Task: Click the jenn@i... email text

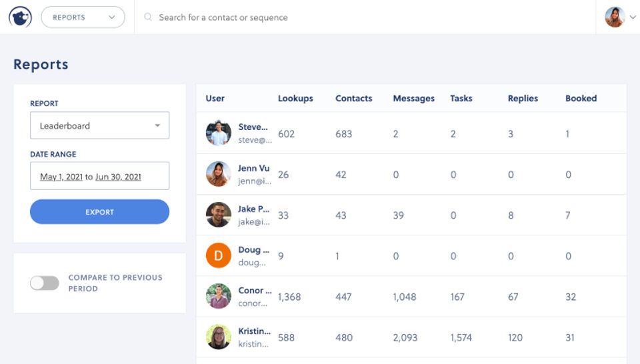Action: [255, 181]
